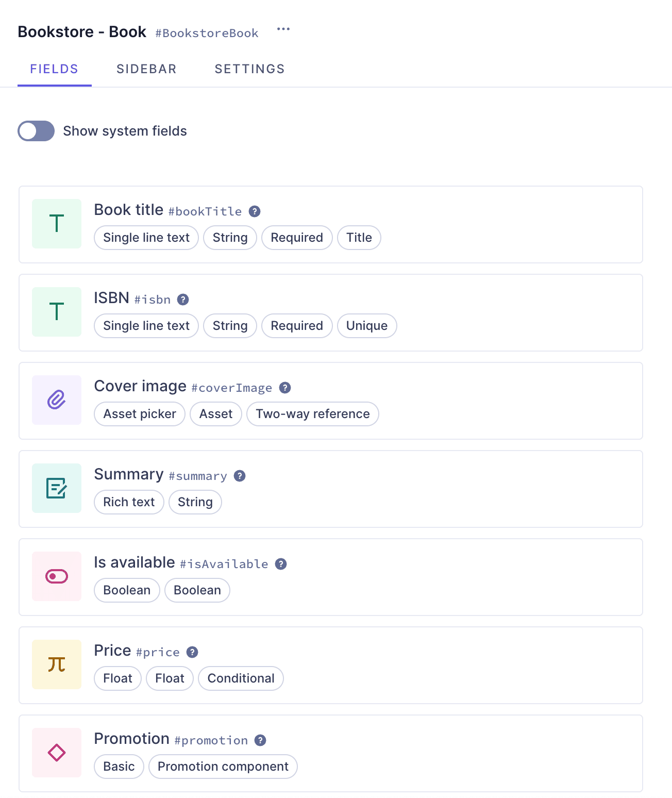Screen dimensions: 672x798
Task: Click the Two-way reference tag
Action: (312, 414)
